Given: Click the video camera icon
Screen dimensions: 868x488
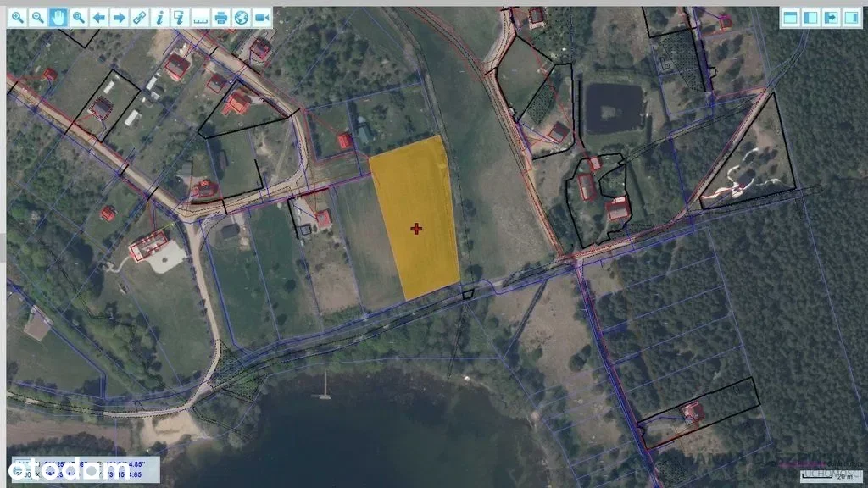Looking at the screenshot, I should [x=262, y=17].
